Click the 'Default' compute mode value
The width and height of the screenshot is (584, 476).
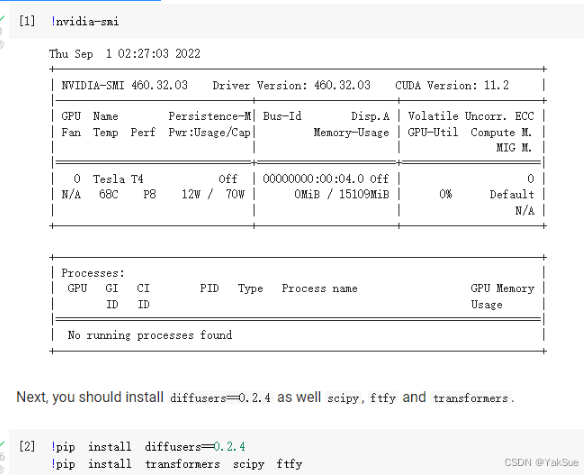pyautogui.click(x=512, y=194)
